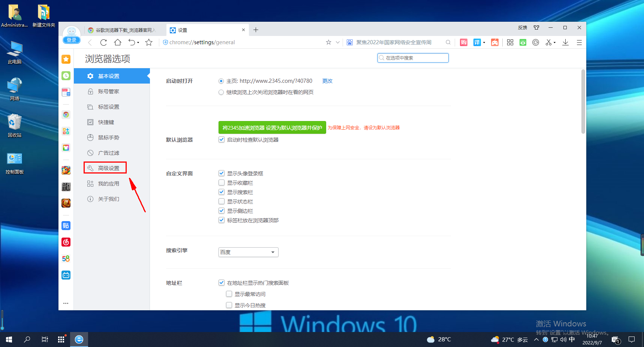The height and width of the screenshot is (347, 644).
Task: Close the 设置 tab
Action: [x=243, y=30]
